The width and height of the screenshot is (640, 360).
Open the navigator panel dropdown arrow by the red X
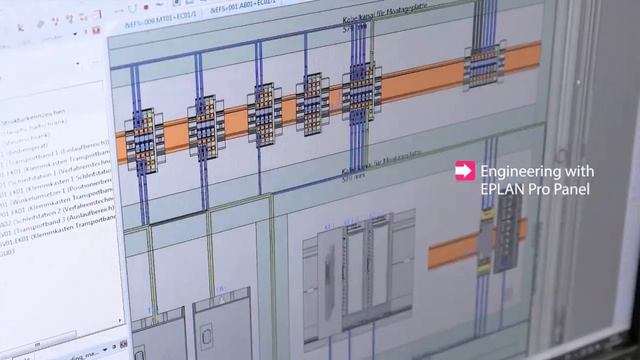75,34
